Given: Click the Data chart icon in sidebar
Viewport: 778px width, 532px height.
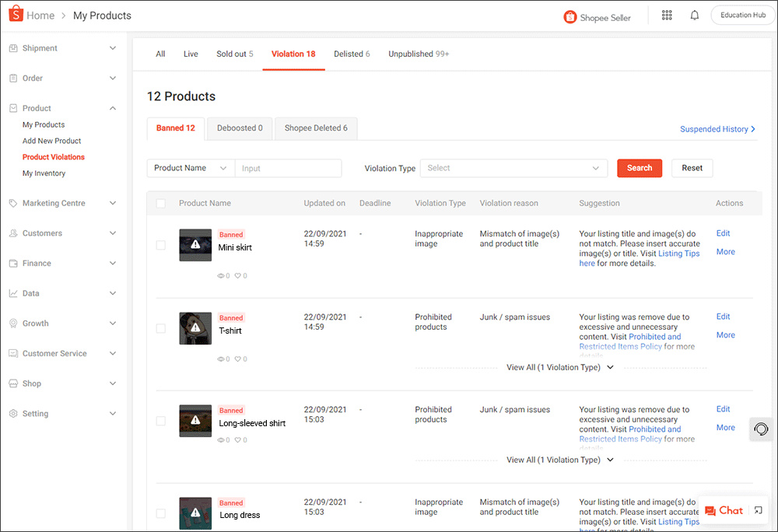Looking at the screenshot, I should click(12, 293).
